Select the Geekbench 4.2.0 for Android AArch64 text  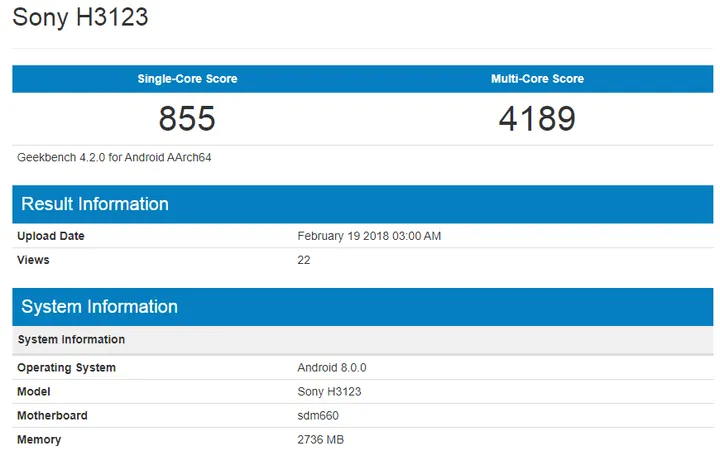[x=114, y=157]
